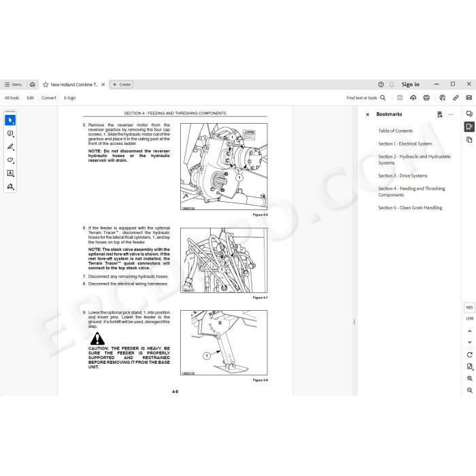Image resolution: width=476 pixels, height=476 pixels.
Task: Open Section 1 - Electrical System bookmark
Action: (405, 143)
